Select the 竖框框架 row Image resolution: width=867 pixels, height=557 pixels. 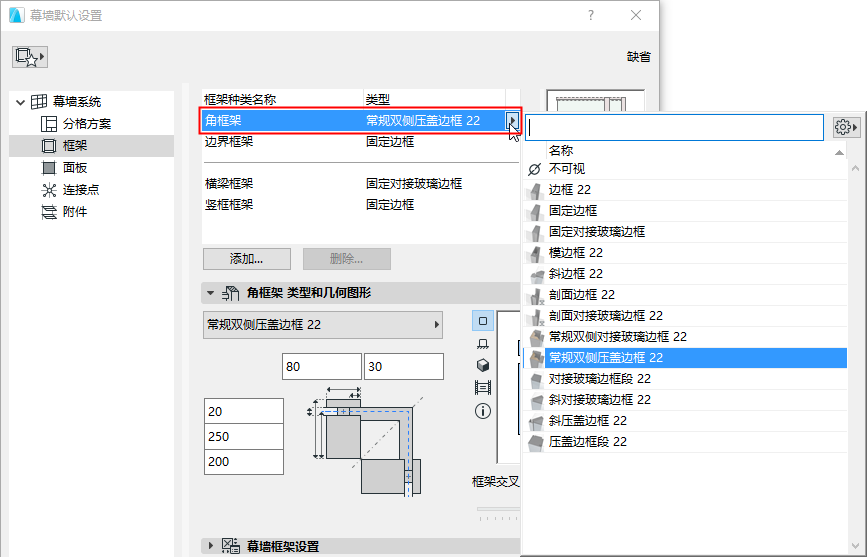click(361, 205)
